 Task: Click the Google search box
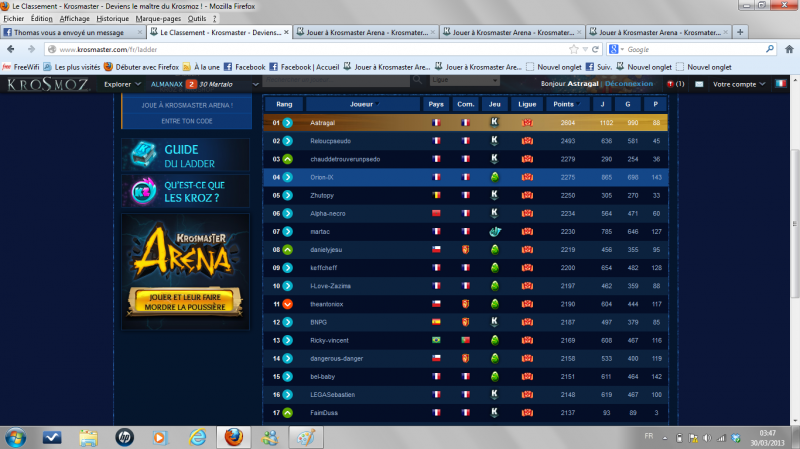[694, 49]
